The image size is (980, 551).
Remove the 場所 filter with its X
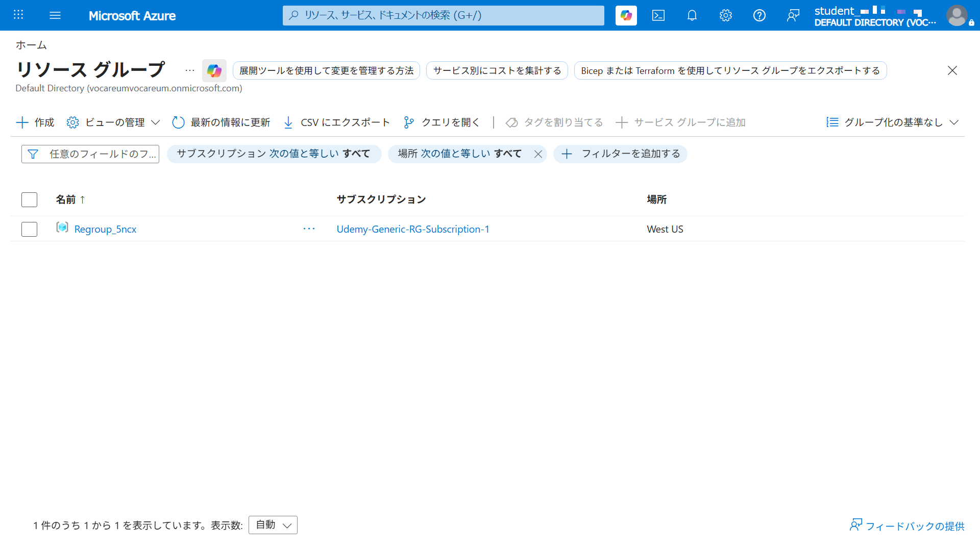(538, 154)
